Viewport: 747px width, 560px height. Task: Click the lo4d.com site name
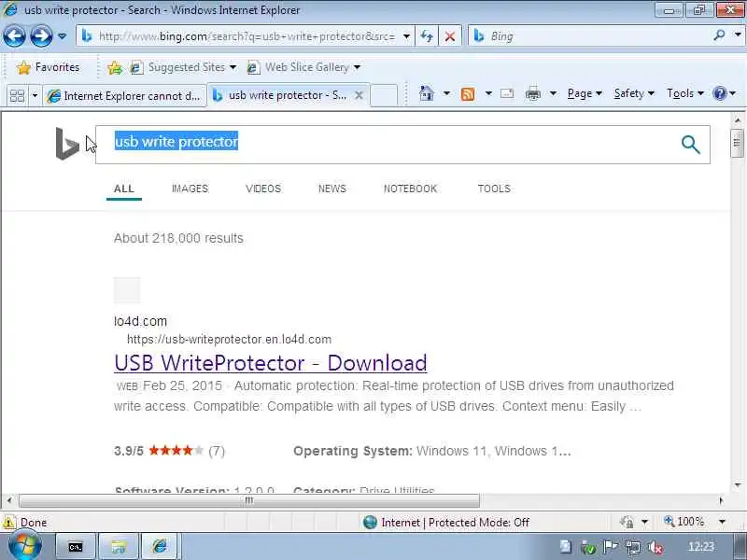tap(141, 321)
